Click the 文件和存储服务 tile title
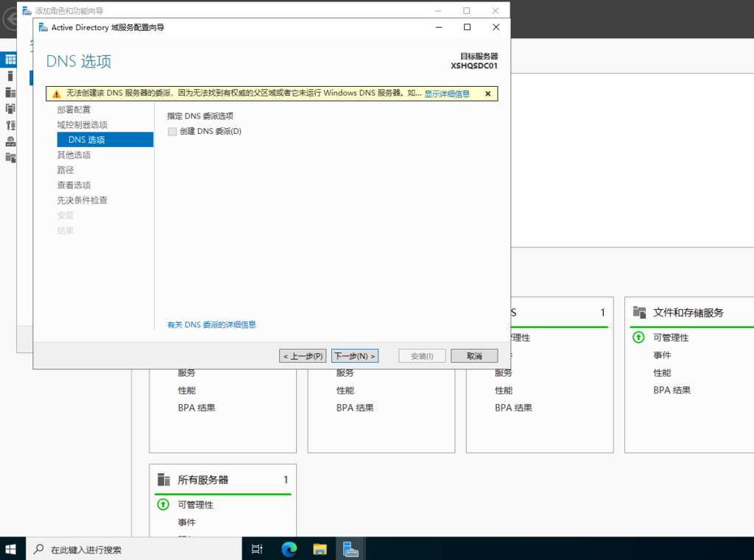Viewport: 754px width, 560px height. (688, 313)
